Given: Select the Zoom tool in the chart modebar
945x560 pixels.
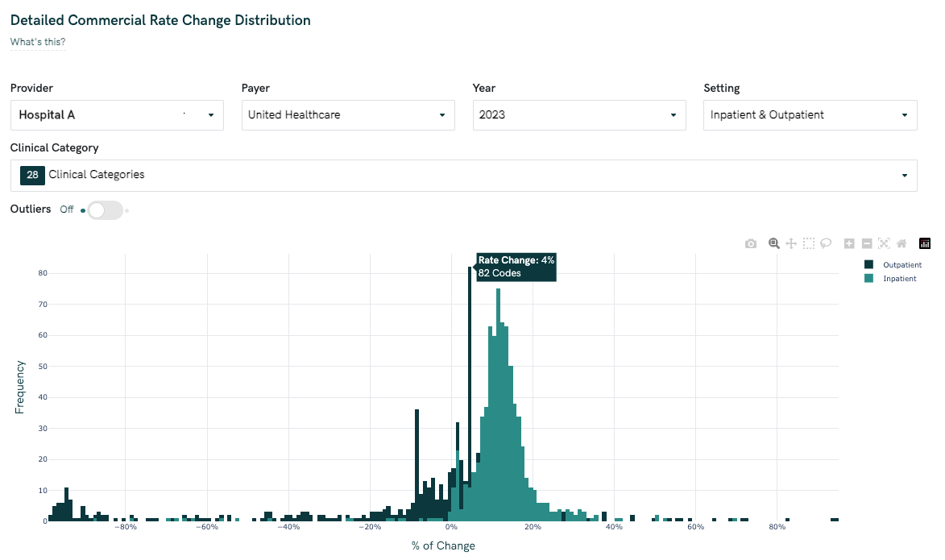Looking at the screenshot, I should [x=773, y=243].
